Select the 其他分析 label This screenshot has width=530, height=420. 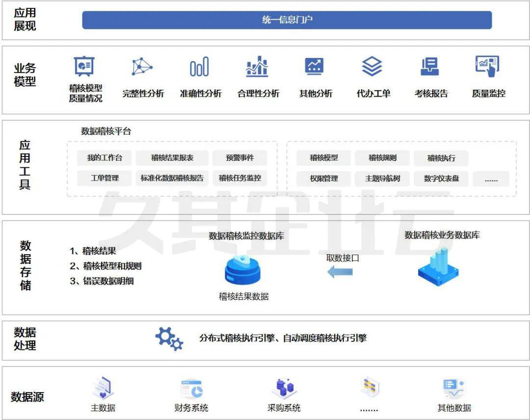point(316,94)
